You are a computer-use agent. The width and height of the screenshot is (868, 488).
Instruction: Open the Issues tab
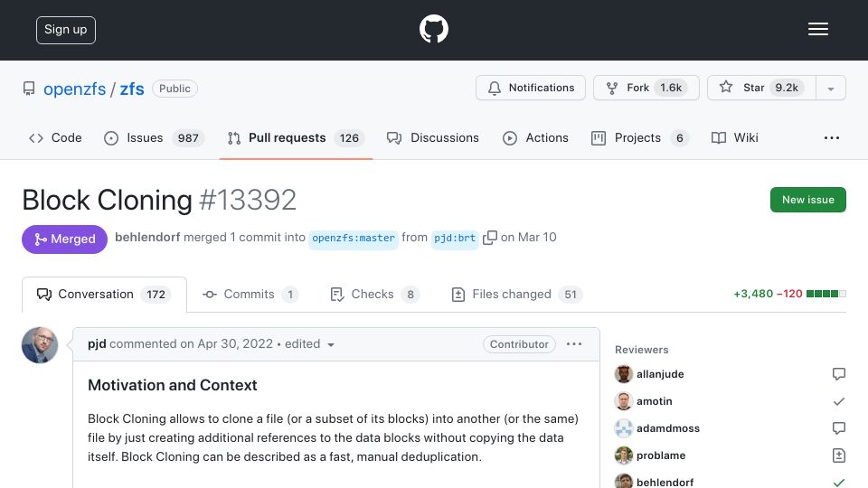(x=154, y=137)
